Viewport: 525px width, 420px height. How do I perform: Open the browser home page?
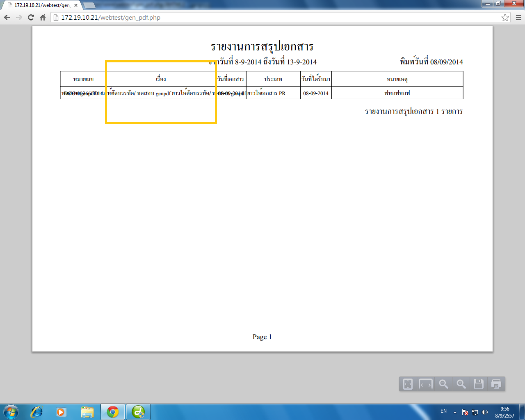pos(43,17)
